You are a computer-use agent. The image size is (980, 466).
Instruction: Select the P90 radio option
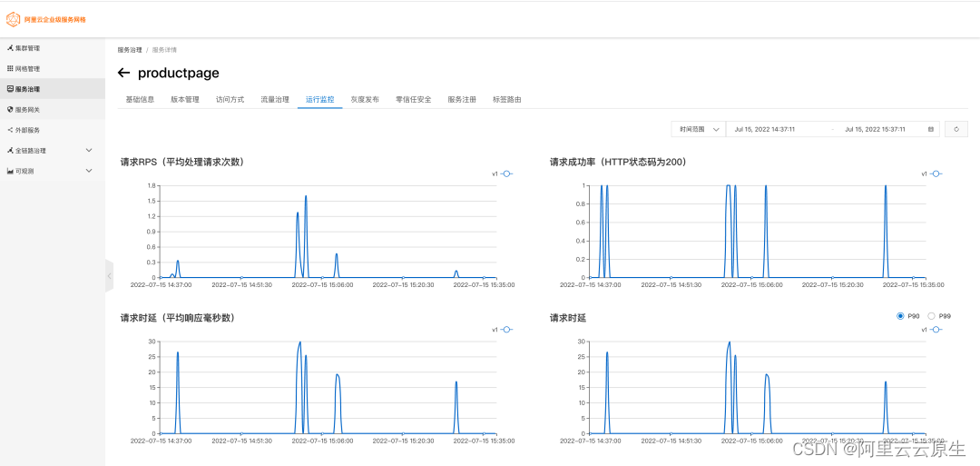[x=900, y=316]
